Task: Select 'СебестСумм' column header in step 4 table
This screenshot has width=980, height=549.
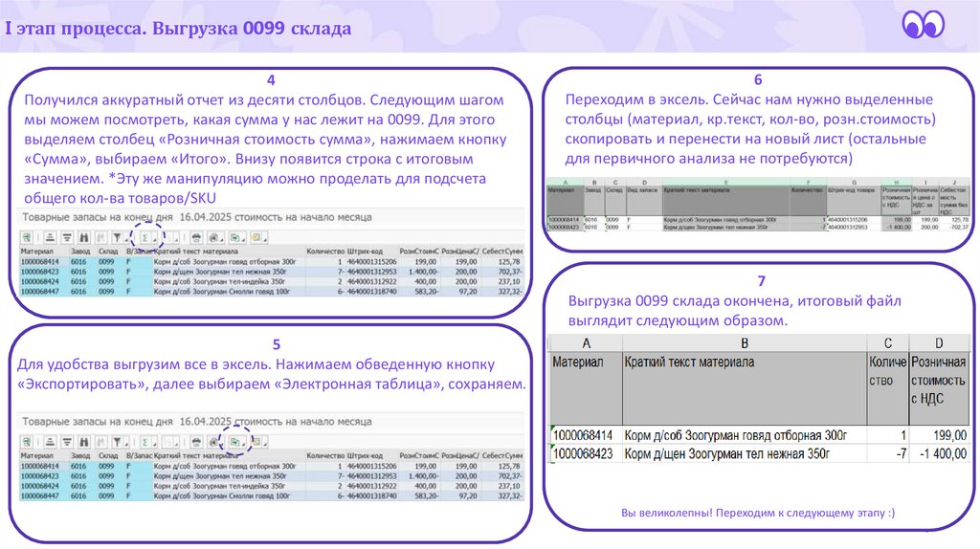Action: point(502,252)
